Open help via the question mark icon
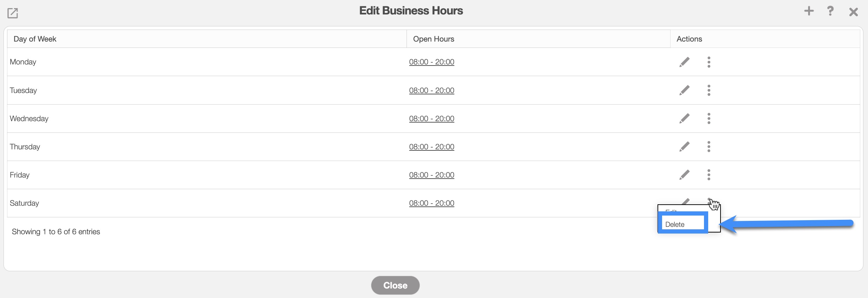 tap(830, 11)
